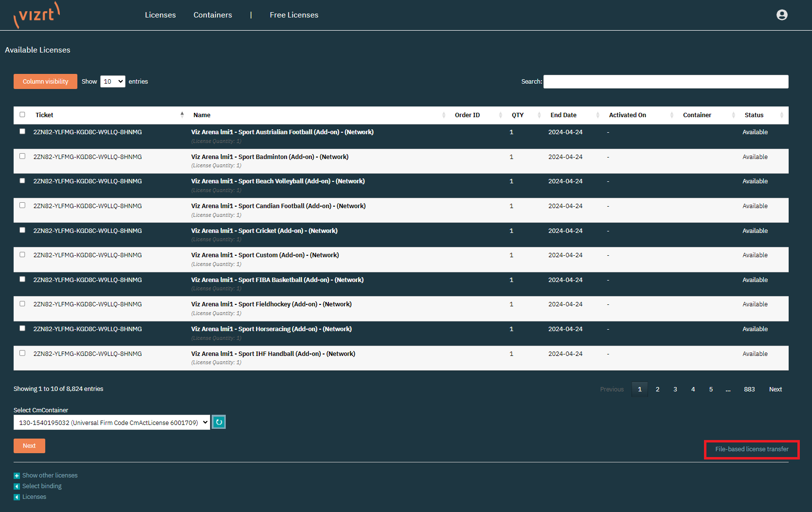Open Column visibility options
Screen dimensions: 812x512
[45, 82]
